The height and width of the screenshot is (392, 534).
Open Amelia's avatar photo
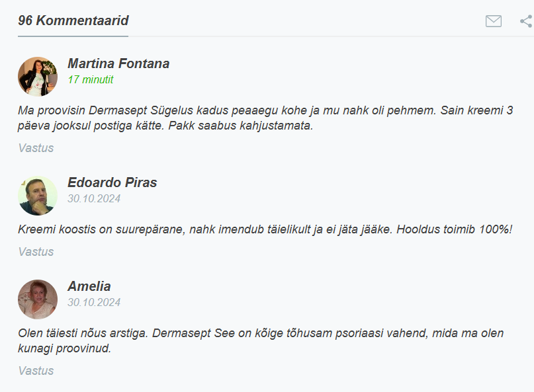tap(38, 299)
